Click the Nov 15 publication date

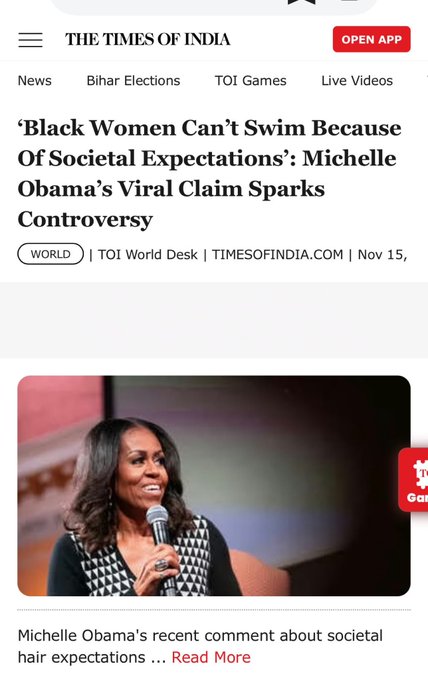(x=382, y=255)
